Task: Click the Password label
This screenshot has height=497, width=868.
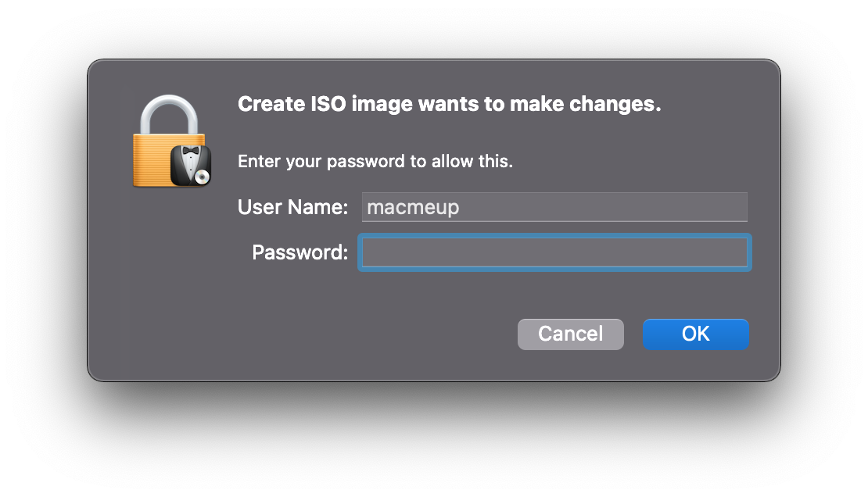Action: click(x=298, y=252)
